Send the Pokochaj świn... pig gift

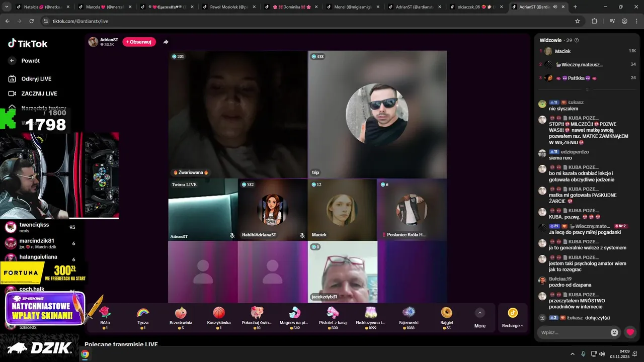pyautogui.click(x=257, y=318)
